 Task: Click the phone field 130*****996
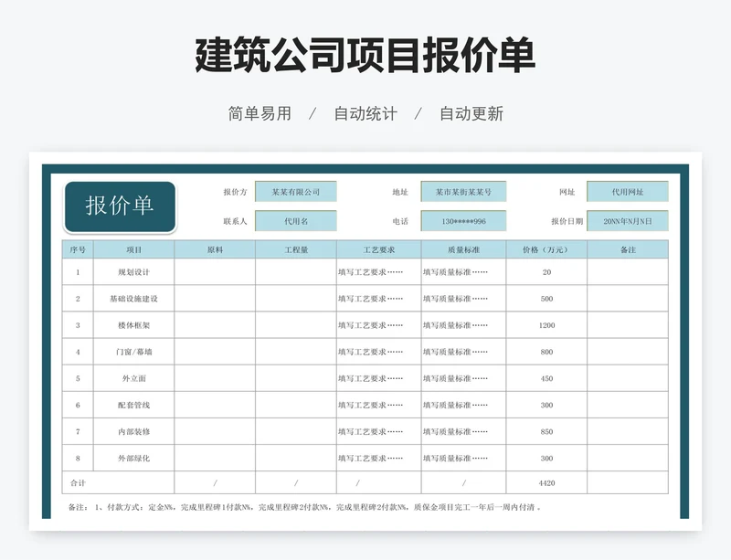coord(463,221)
